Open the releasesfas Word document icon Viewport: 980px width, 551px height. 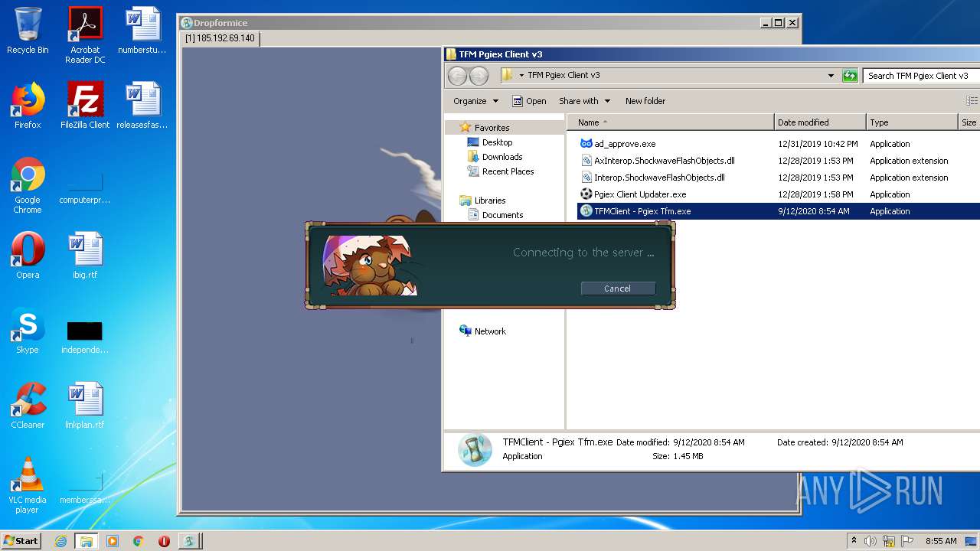coord(142,105)
